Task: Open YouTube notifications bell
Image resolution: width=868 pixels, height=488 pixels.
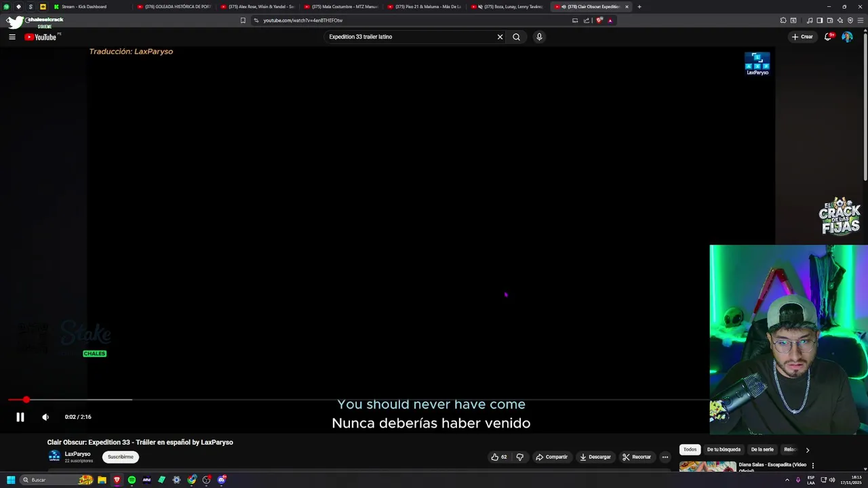Action: coord(828,37)
